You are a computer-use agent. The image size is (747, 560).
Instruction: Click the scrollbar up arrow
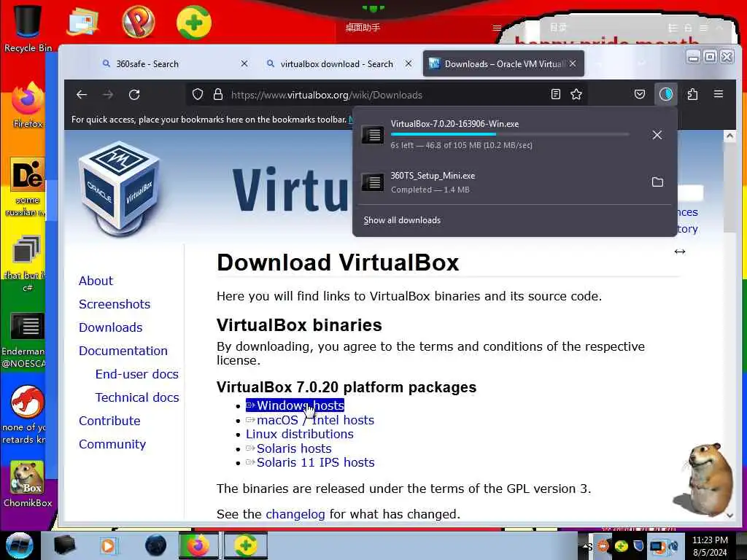coord(729,136)
